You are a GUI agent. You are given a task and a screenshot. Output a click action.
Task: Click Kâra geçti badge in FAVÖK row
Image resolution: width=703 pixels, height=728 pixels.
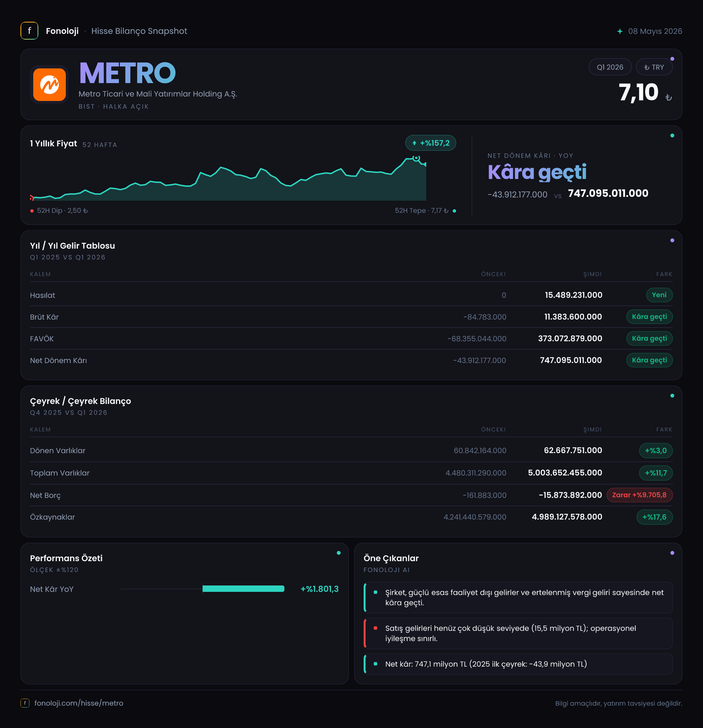click(649, 338)
